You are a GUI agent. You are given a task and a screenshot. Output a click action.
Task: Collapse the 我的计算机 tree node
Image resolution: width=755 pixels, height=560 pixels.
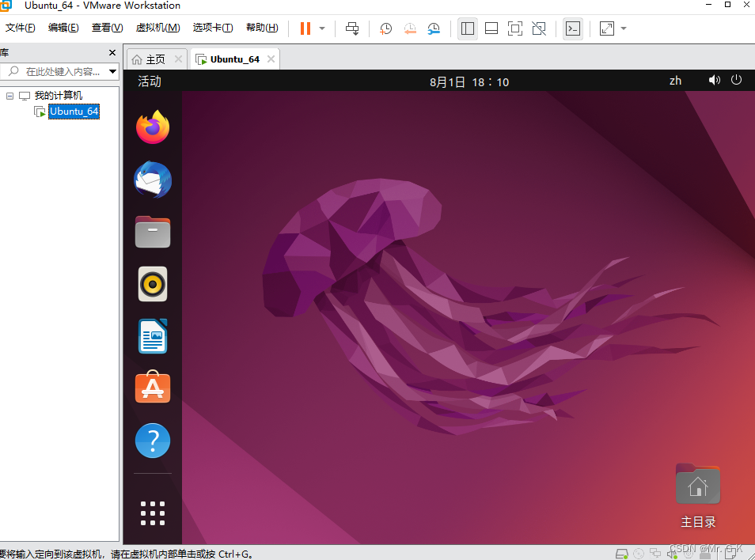(x=9, y=96)
